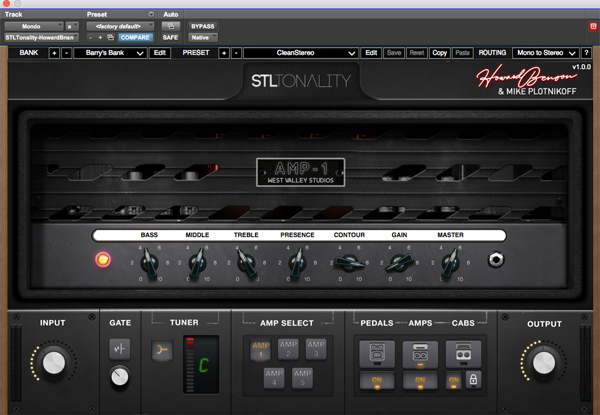Toggle the noise gate icon button
The height and width of the screenshot is (415, 600).
point(119,349)
